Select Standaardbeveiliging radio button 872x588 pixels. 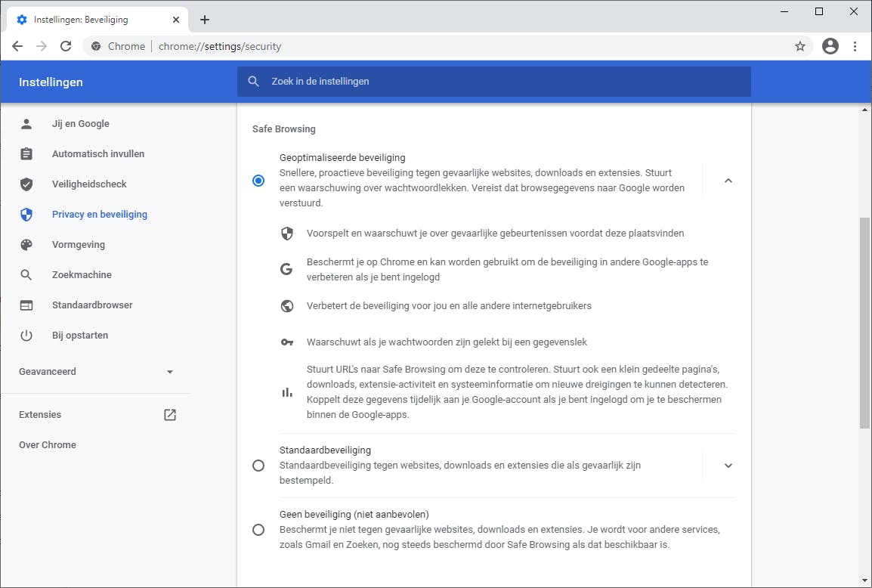click(x=258, y=466)
